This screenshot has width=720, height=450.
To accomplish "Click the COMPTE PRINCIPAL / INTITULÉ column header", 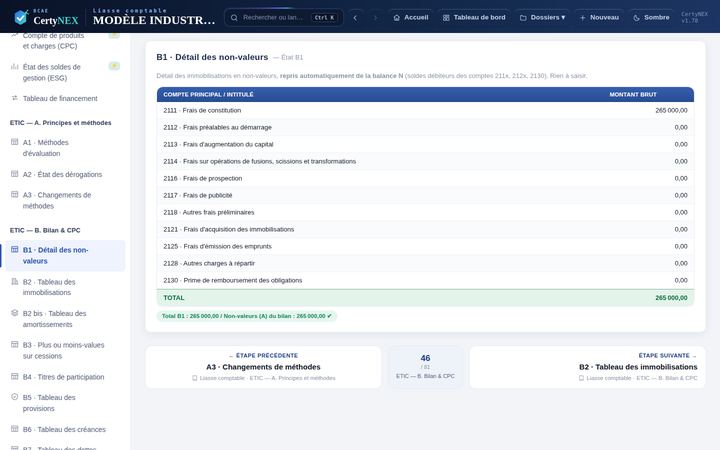I will (208, 94).
